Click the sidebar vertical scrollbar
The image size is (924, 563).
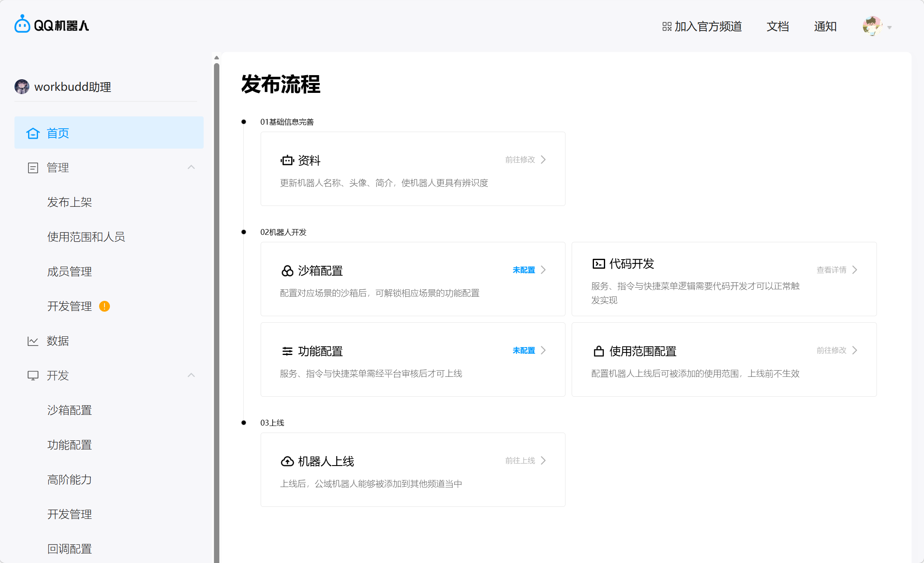[216, 289]
